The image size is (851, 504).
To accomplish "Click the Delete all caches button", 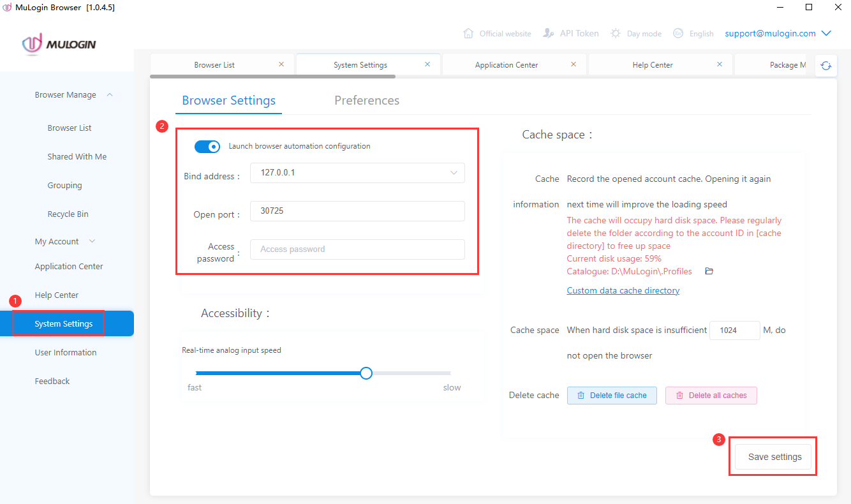I will tap(711, 395).
